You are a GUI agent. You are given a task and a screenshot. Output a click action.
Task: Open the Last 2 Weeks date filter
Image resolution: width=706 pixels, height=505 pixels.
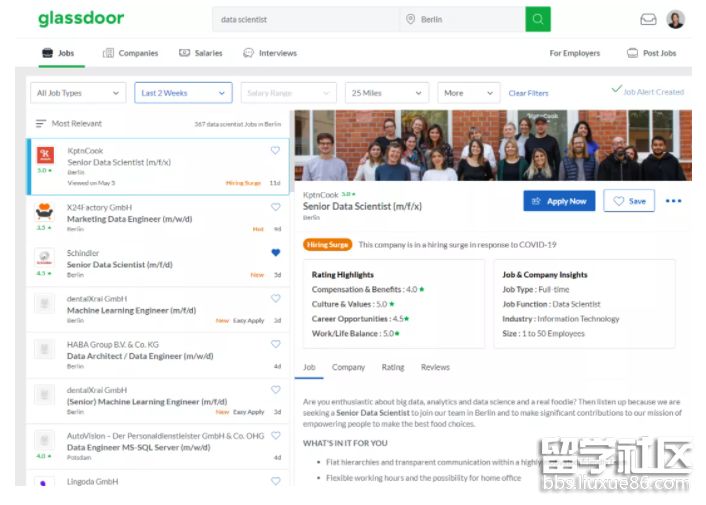point(183,93)
